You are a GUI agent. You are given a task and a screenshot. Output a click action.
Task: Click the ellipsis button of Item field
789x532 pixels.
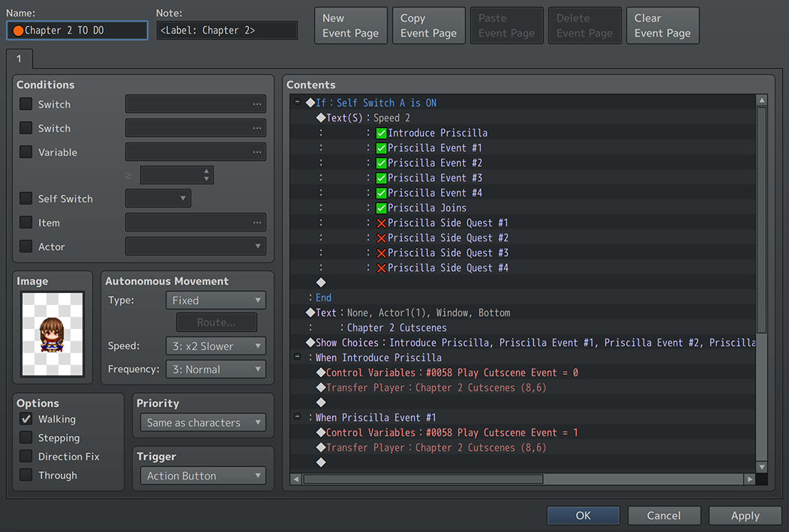point(257,223)
